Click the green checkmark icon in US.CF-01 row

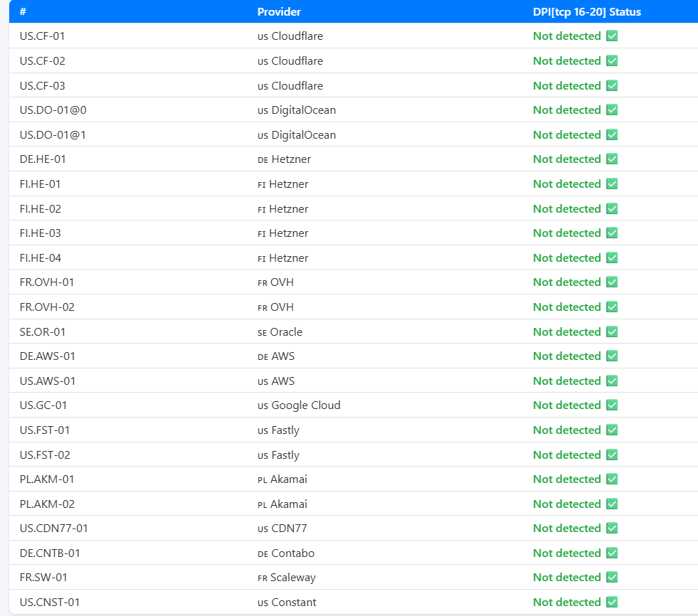tap(612, 36)
